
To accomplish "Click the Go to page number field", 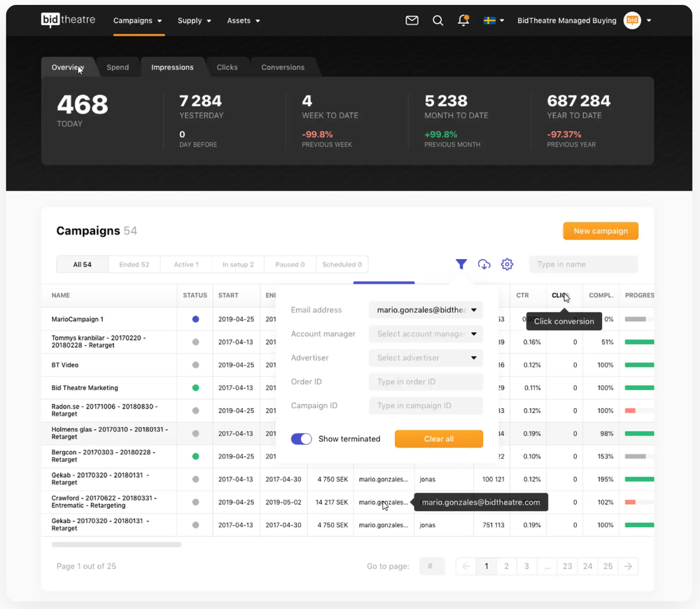I will (432, 566).
